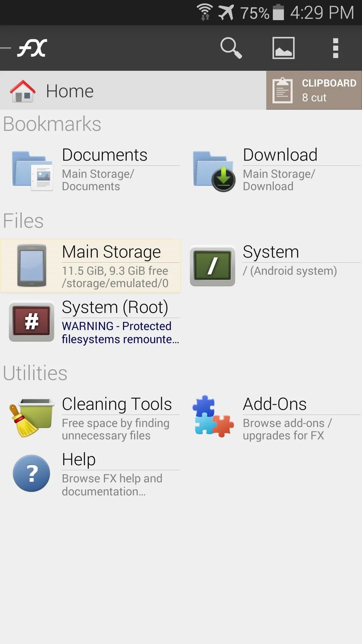Open the System slash icon
362x644 pixels.
point(212,266)
